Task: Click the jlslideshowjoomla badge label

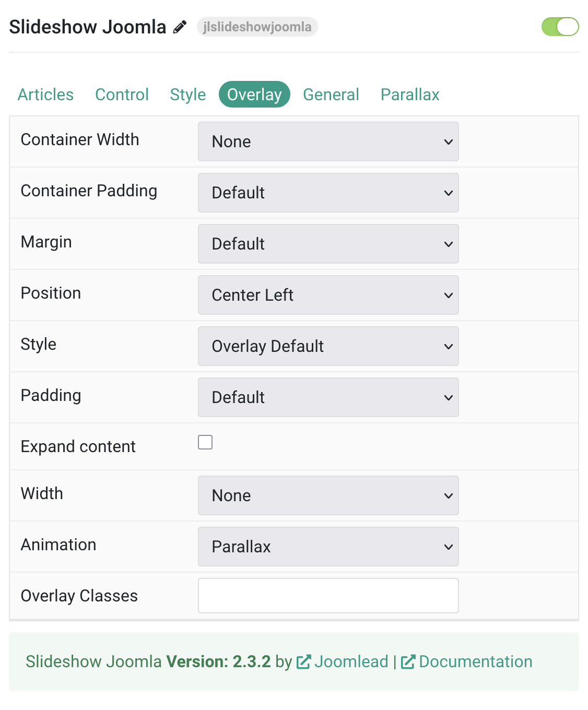Action: [257, 27]
